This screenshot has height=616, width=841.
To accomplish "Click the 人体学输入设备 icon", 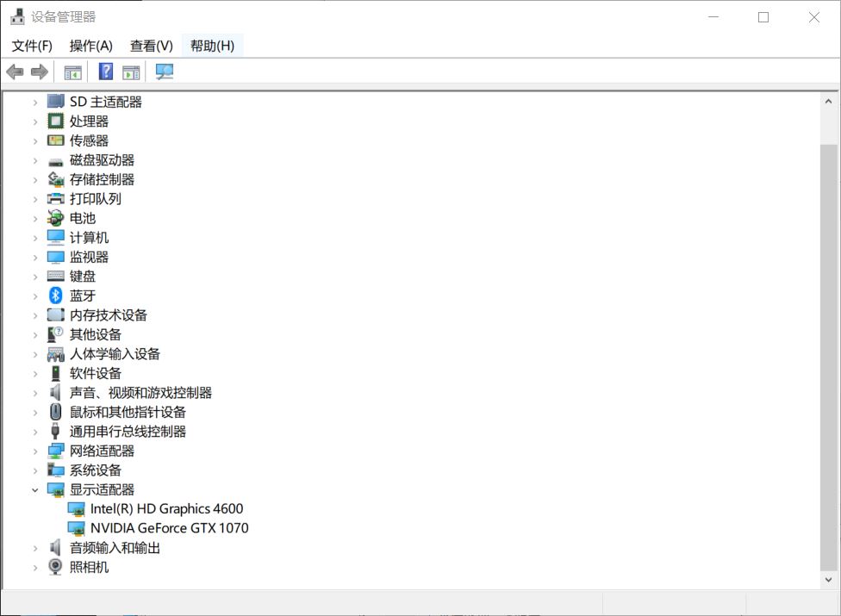I will [x=56, y=354].
